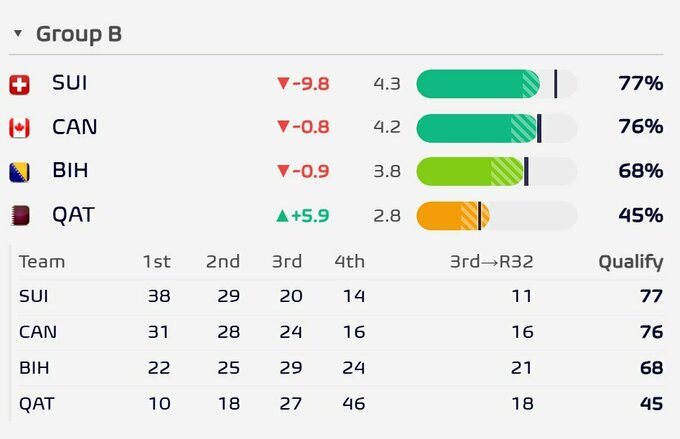Viewport: 680px width, 439px height.
Task: Click the SUI qualification progress bar
Action: click(x=497, y=84)
